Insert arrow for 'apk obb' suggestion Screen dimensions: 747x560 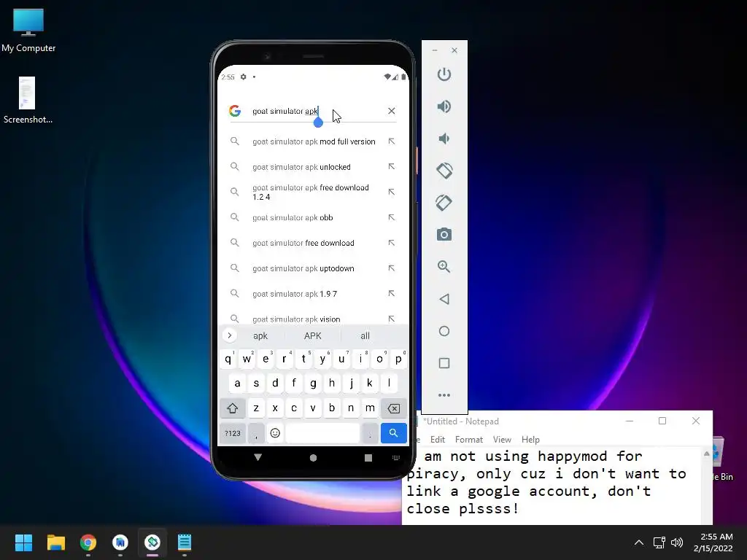(392, 217)
